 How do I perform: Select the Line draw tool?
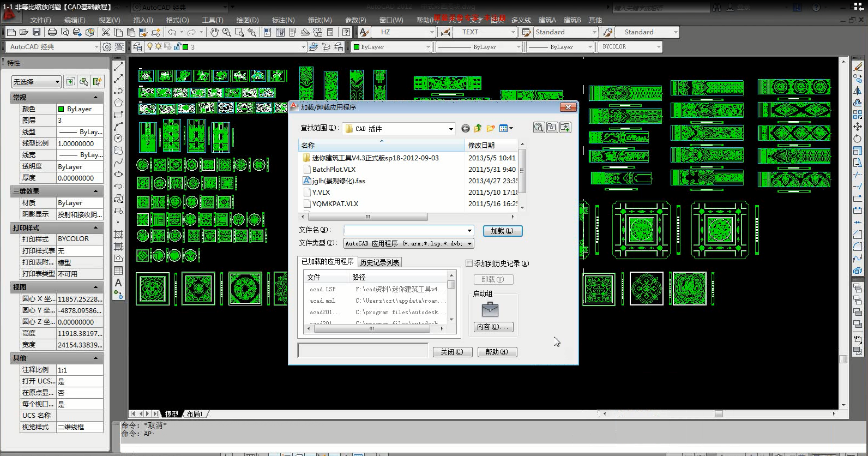click(x=118, y=67)
